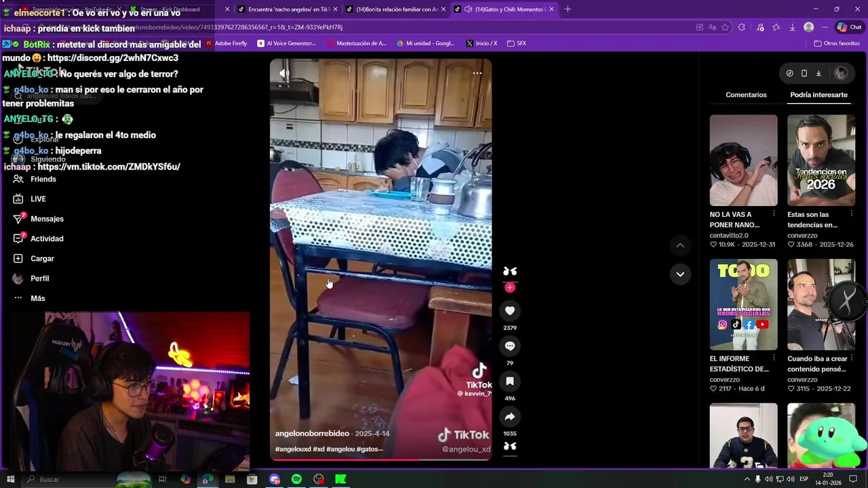Viewport: 868px width, 488px height.
Task: Mute the TikTok video sound
Action: click(x=284, y=73)
